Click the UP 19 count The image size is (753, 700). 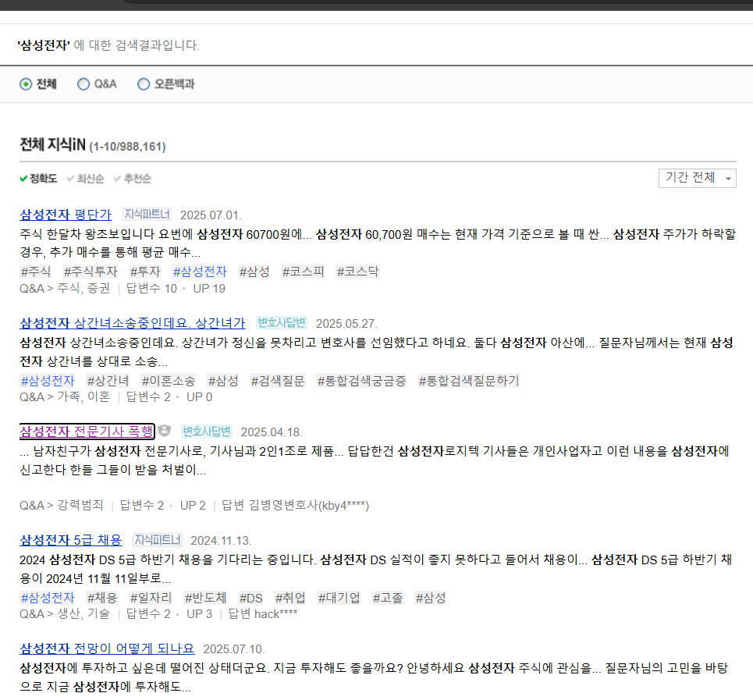pyautogui.click(x=209, y=289)
